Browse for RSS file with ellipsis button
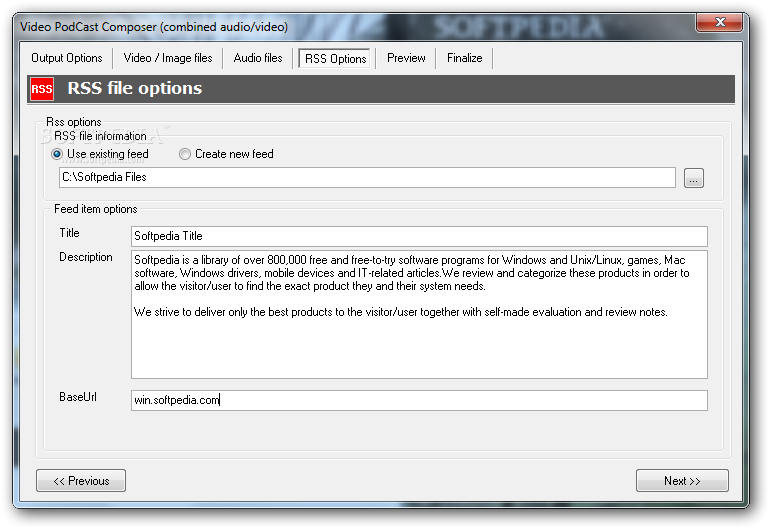The width and height of the screenshot is (770, 529). [693, 178]
